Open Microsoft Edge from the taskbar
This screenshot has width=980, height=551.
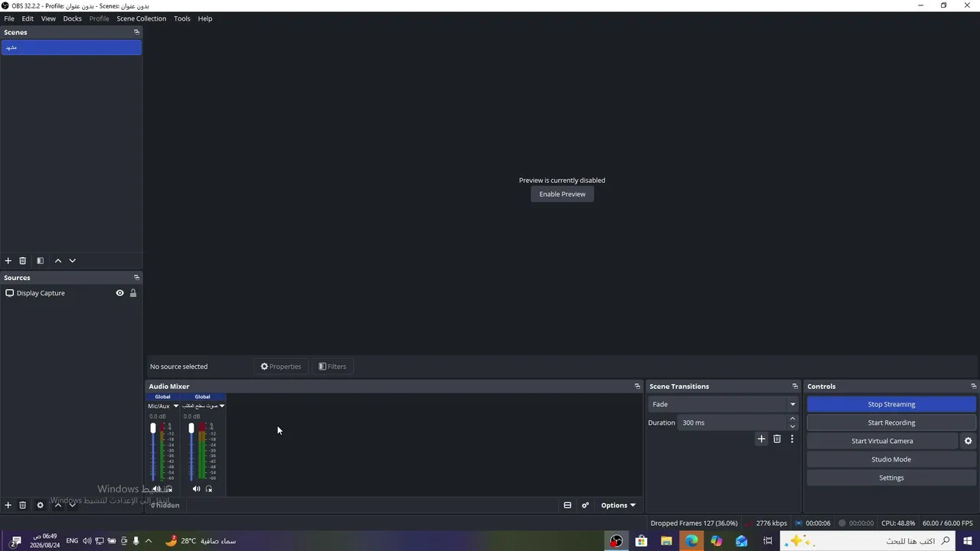691,541
